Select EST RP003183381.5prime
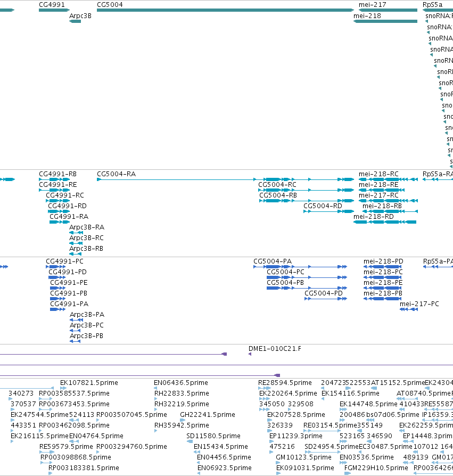Viewport: 453px width, 476px height. (84, 467)
